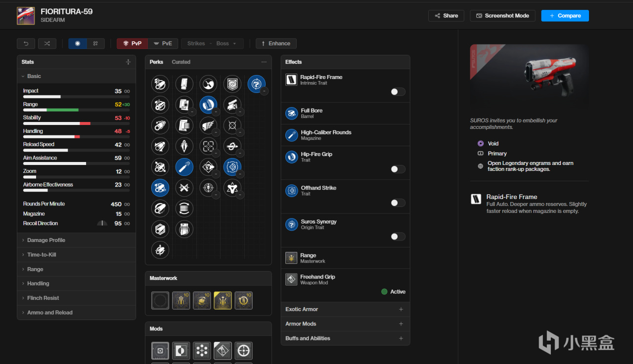
Task: Select Chambered Compensator barrel perk icon
Action: (x=160, y=105)
